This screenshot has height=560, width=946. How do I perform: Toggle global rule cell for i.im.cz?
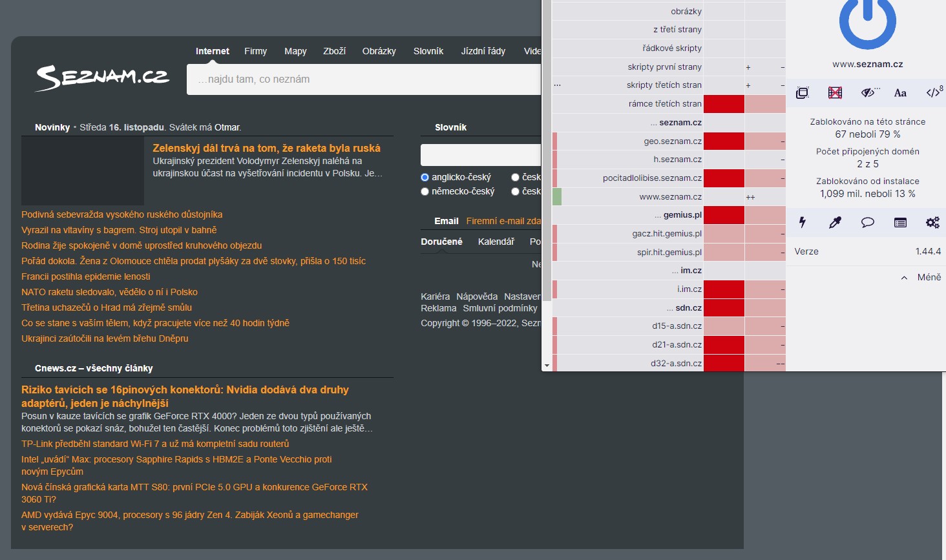pos(724,289)
